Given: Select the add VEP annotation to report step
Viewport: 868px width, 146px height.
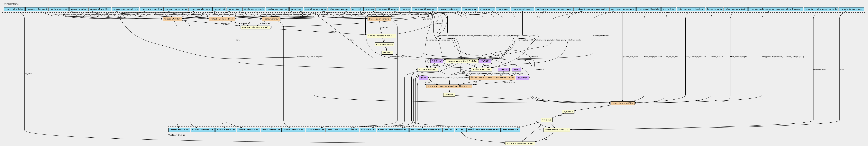Looking at the screenshot, I should point(520,143).
